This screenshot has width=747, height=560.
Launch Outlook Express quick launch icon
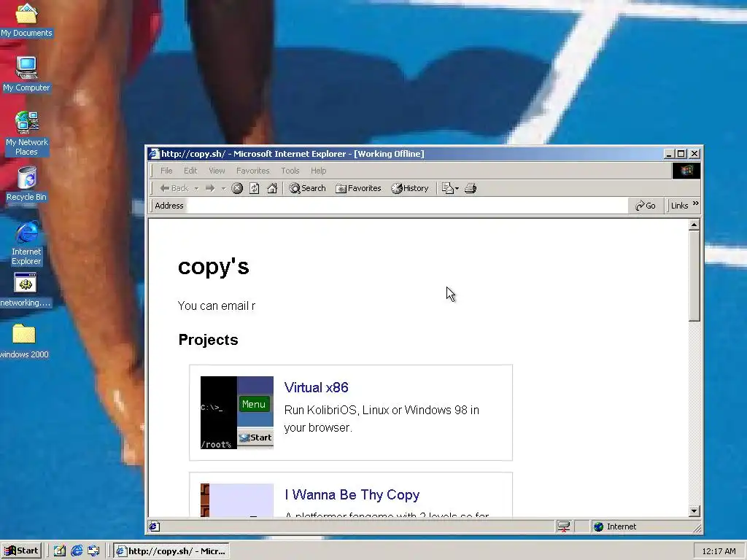(x=93, y=551)
